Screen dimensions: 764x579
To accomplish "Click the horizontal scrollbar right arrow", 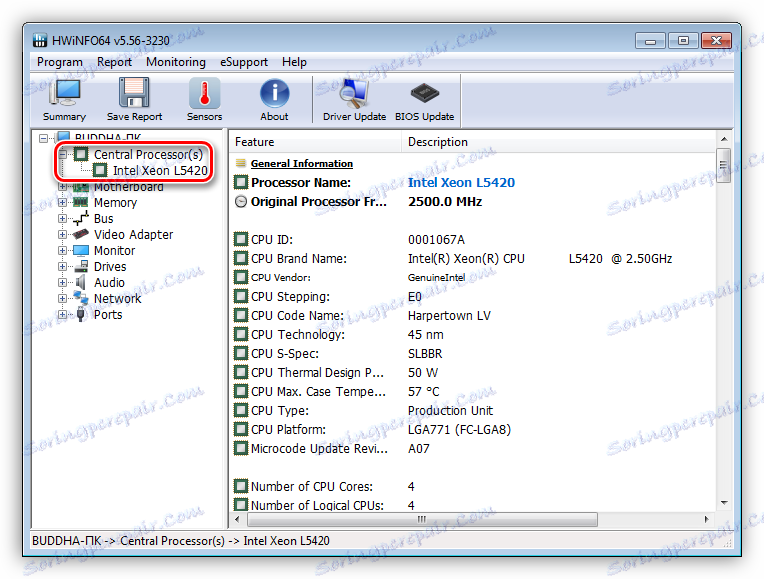I will coord(707,520).
